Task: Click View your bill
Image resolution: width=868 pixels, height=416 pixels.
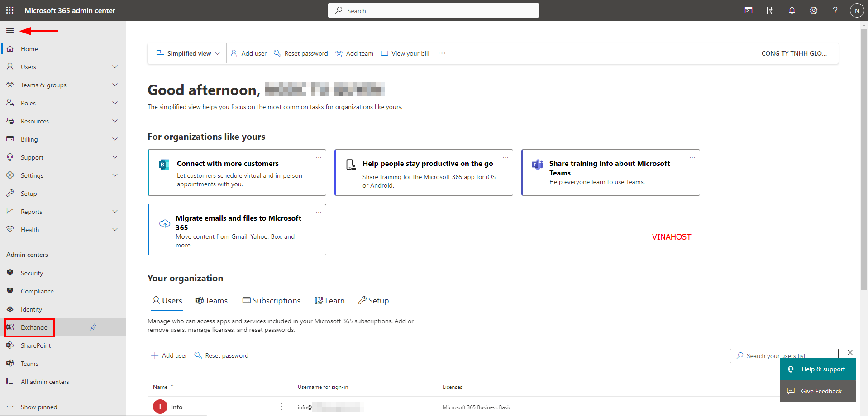Action: [x=405, y=53]
